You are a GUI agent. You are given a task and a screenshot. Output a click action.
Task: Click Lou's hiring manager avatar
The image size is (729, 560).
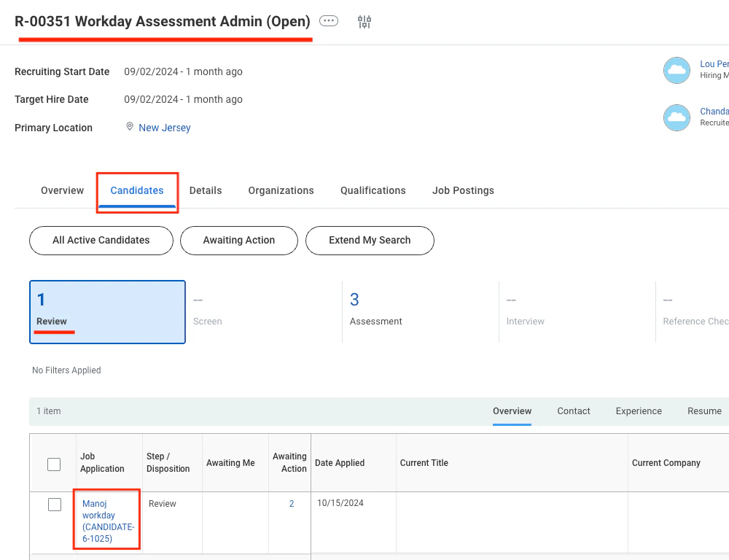pyautogui.click(x=677, y=70)
